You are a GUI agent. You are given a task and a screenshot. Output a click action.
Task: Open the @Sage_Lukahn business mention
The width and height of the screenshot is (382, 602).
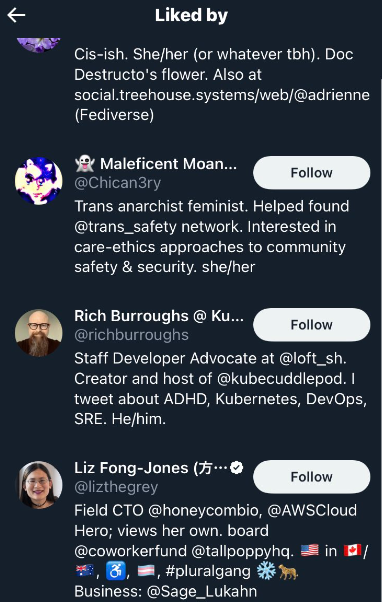point(202,592)
